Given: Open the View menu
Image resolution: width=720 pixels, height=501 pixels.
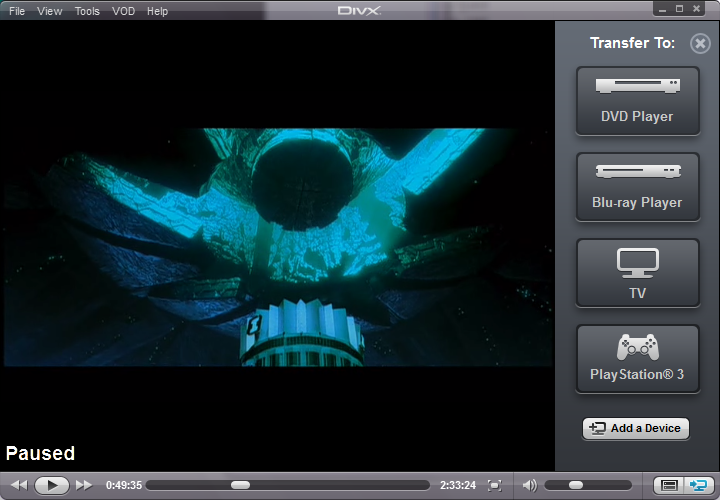Looking at the screenshot, I should 50,11.
